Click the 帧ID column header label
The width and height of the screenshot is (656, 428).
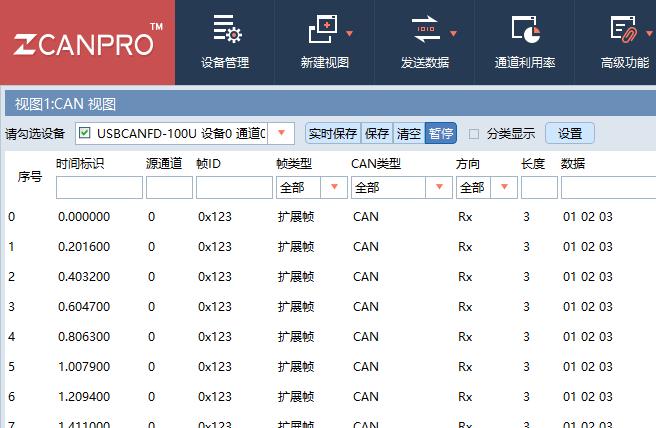pos(208,163)
